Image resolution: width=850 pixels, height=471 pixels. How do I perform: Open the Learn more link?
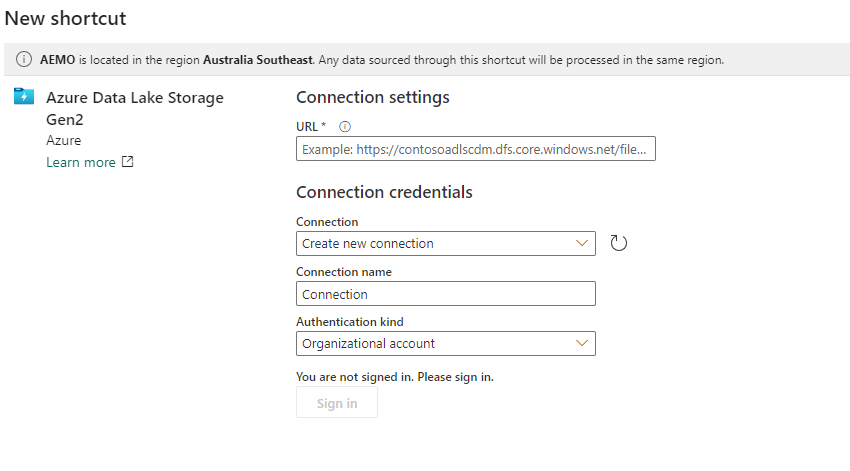(81, 162)
